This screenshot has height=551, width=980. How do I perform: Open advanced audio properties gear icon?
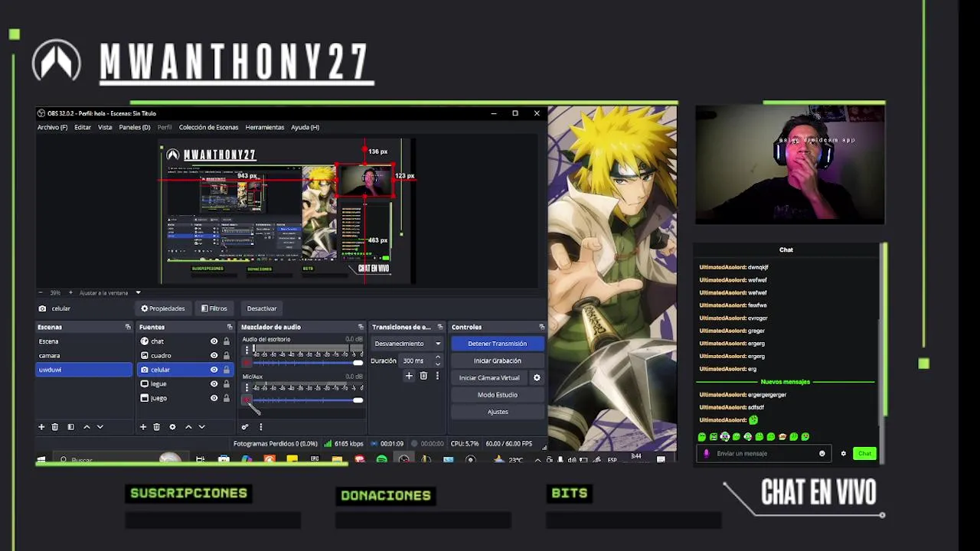click(x=245, y=427)
